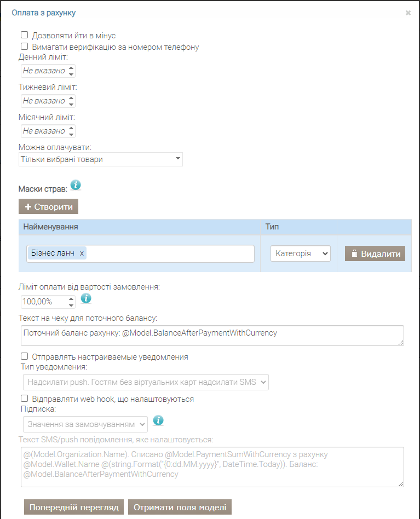The image size is (420, 519).
Task: Click the info icon next to the Підписка dropdown
Action: point(158,420)
